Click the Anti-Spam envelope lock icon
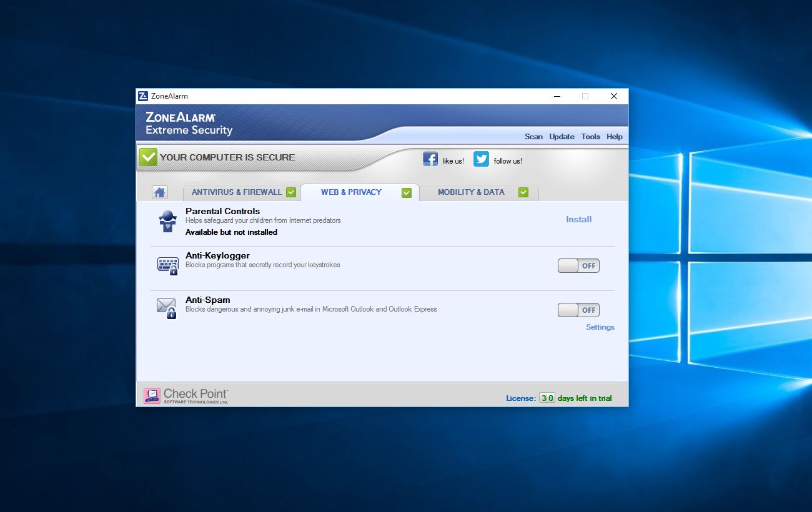 coord(166,308)
